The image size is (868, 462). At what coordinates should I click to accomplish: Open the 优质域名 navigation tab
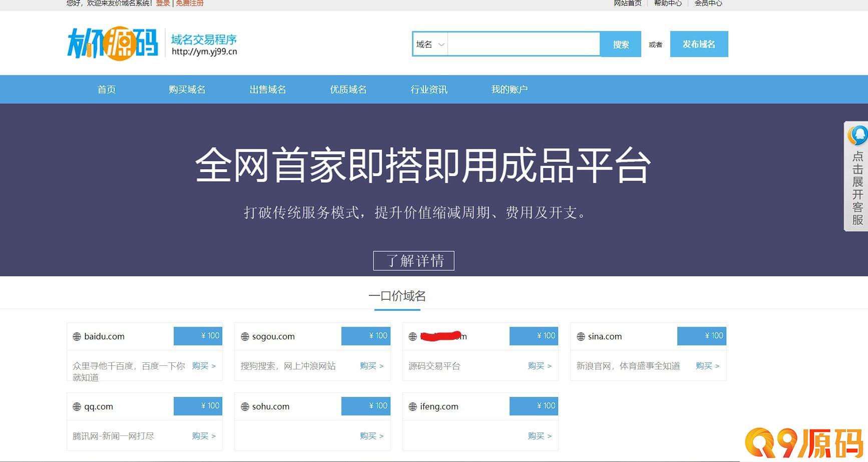click(348, 90)
